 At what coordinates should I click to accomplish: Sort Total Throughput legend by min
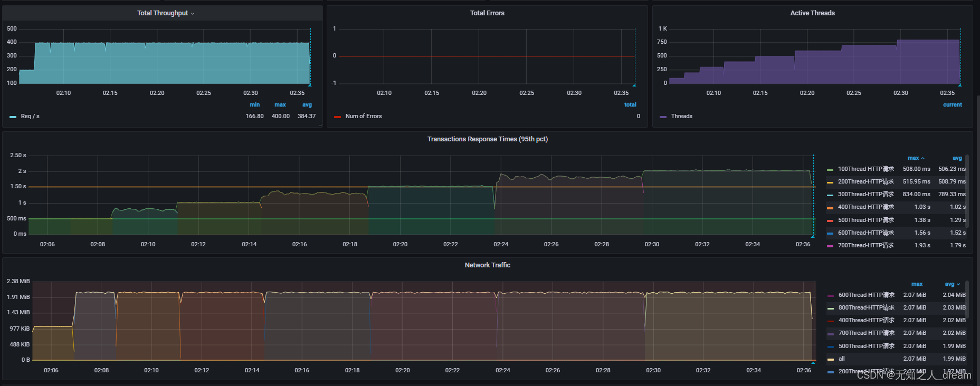click(x=254, y=105)
